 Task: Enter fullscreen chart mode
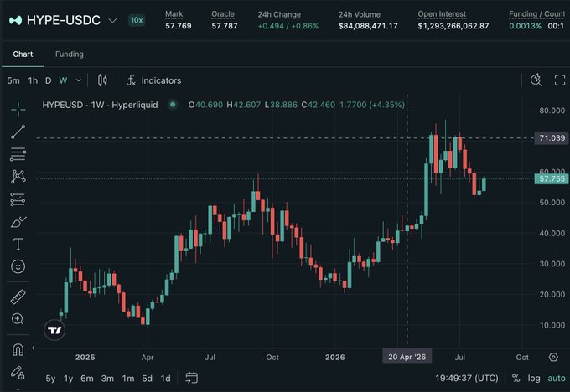[559, 80]
